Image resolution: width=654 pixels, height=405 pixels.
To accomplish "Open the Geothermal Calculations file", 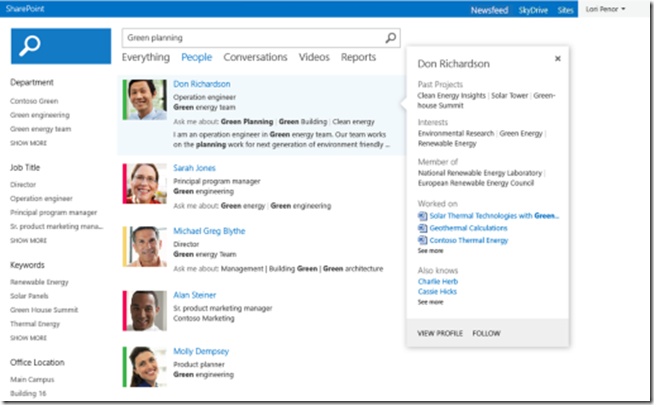I will click(467, 228).
